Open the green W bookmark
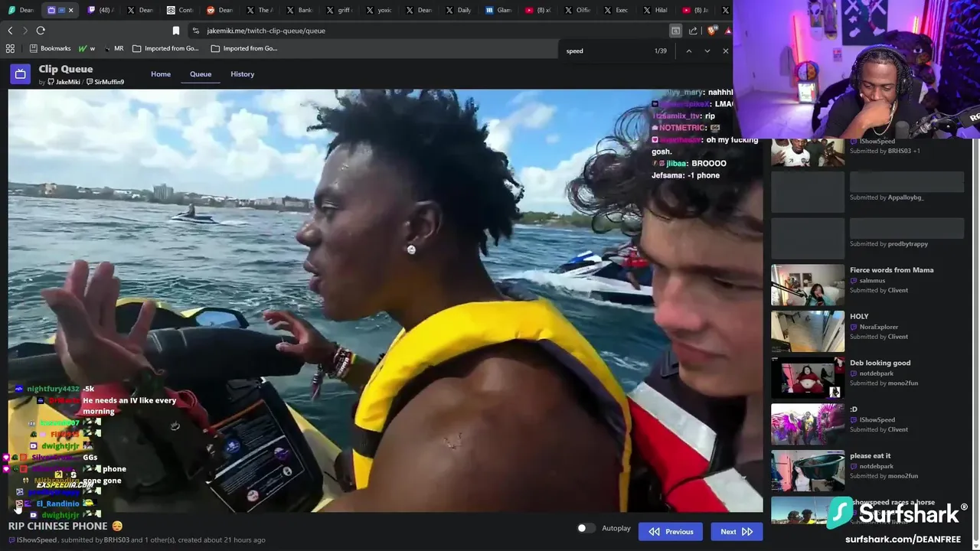This screenshot has height=551, width=980. [x=87, y=48]
